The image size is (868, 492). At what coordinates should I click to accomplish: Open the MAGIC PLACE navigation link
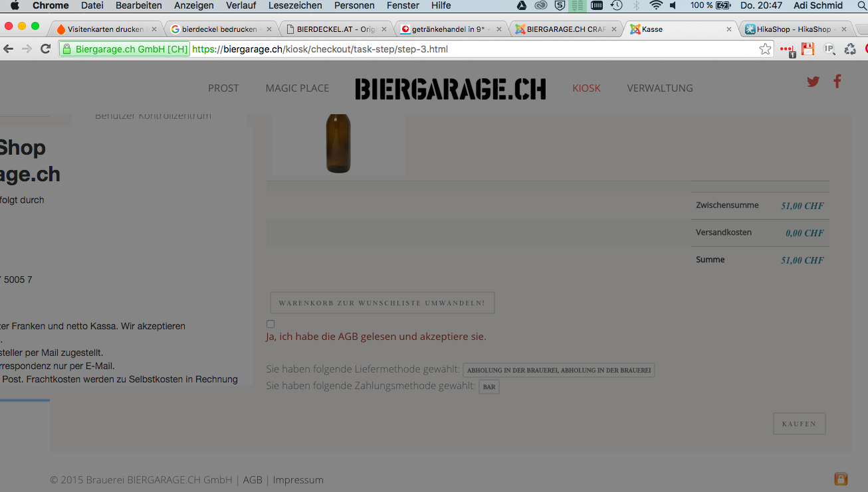pyautogui.click(x=297, y=88)
